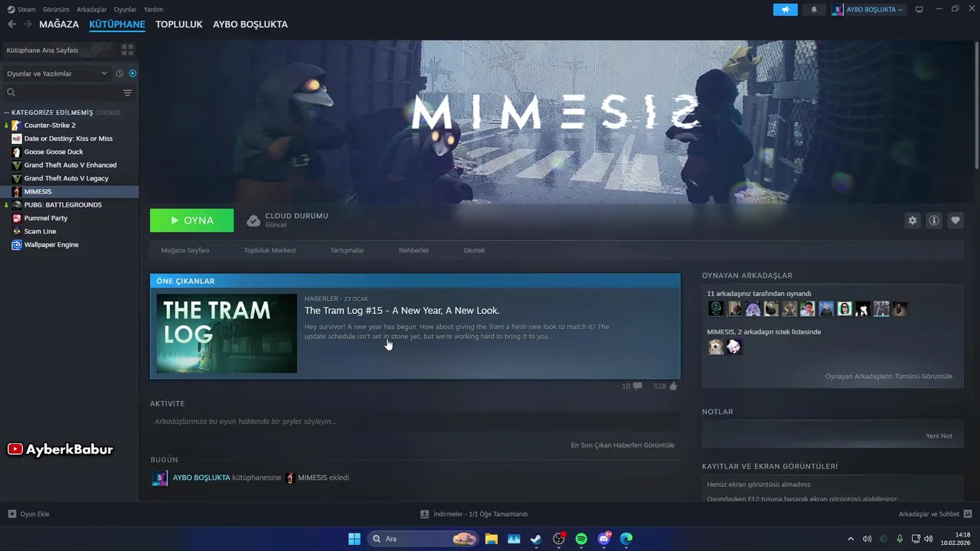Sort library by recent activity clock
980x551 pixels.
119,73
